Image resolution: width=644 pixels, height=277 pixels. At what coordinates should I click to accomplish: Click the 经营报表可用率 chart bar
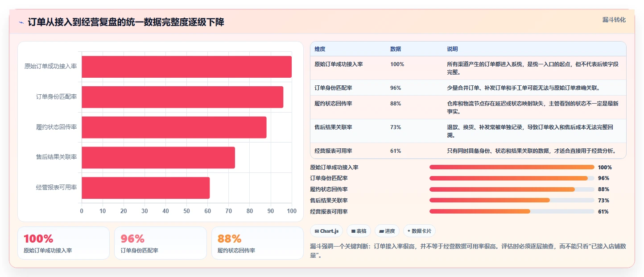tap(145, 188)
